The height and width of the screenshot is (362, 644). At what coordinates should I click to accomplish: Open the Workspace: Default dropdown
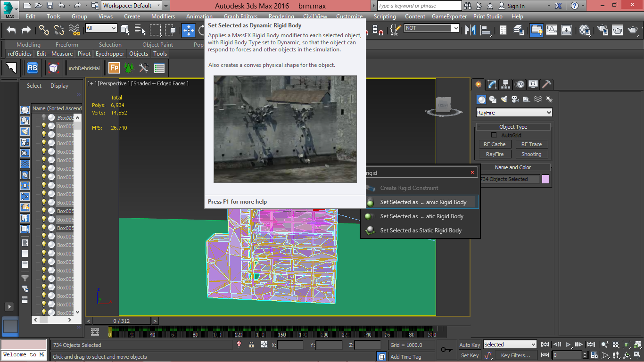(x=132, y=6)
